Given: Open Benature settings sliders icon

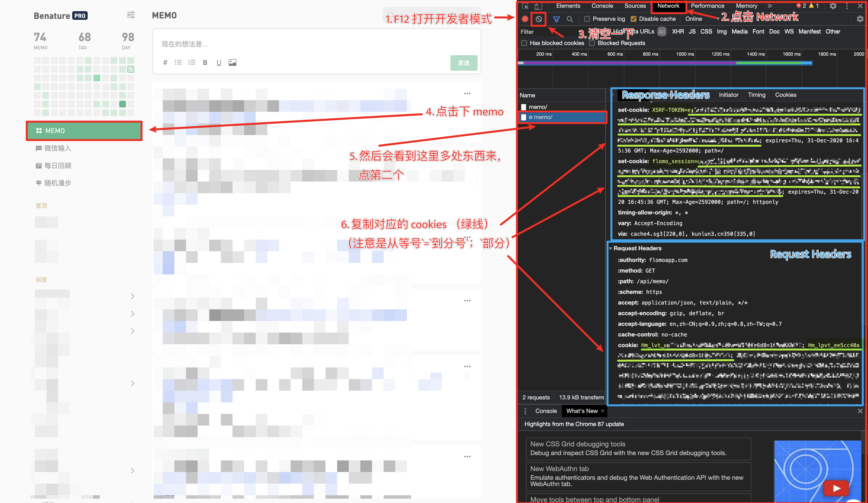Looking at the screenshot, I should tap(131, 15).
